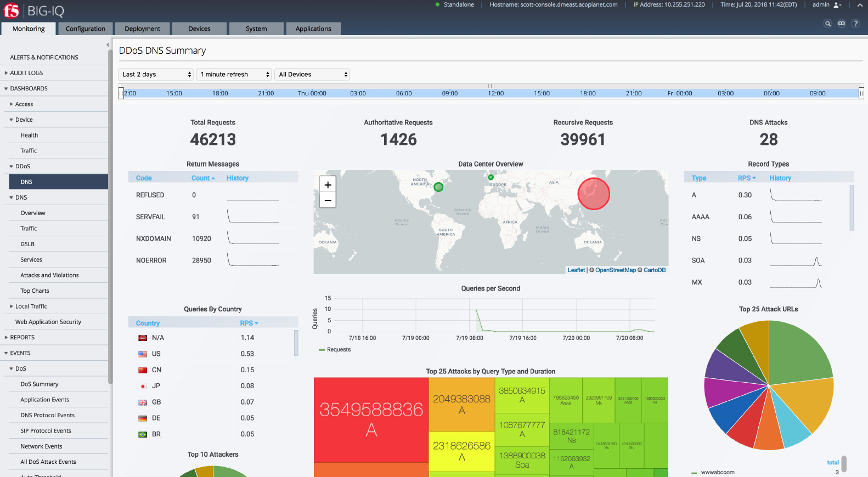Open the Devices tab
The width and height of the screenshot is (868, 477).
point(199,29)
